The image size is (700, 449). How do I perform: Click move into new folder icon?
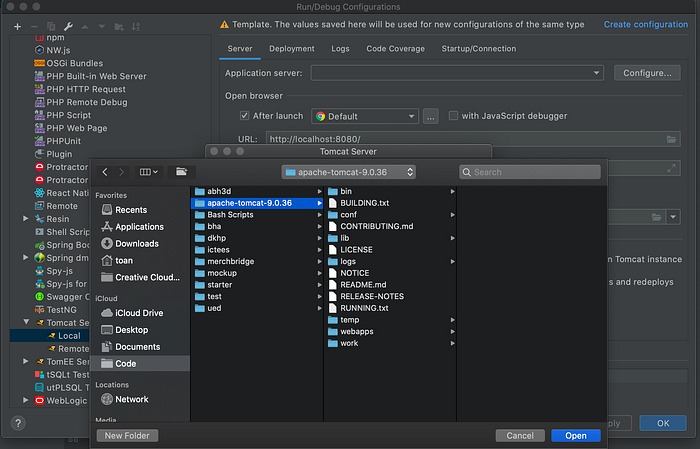pyautogui.click(x=119, y=27)
